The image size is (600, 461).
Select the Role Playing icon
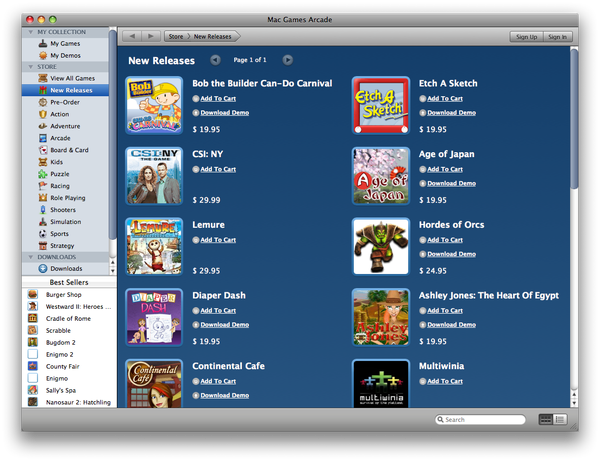pyautogui.click(x=43, y=198)
